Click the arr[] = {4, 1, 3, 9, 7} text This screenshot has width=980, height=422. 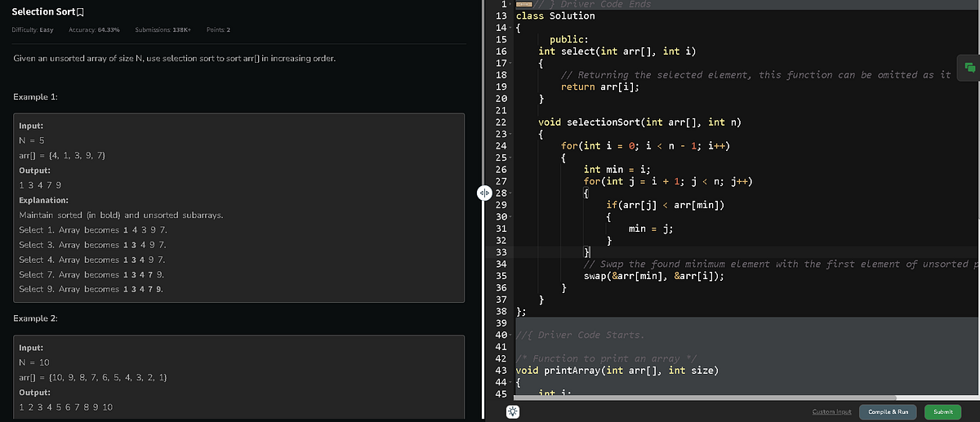[62, 155]
